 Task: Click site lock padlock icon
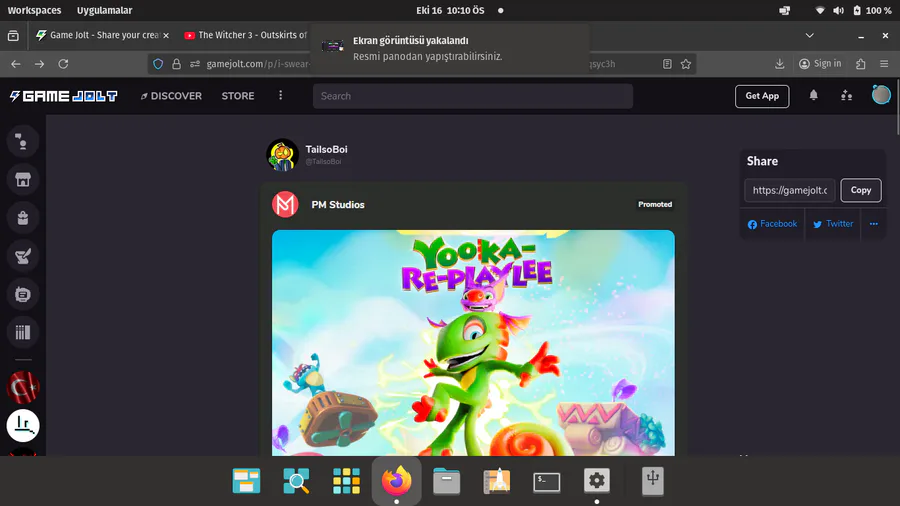176,64
